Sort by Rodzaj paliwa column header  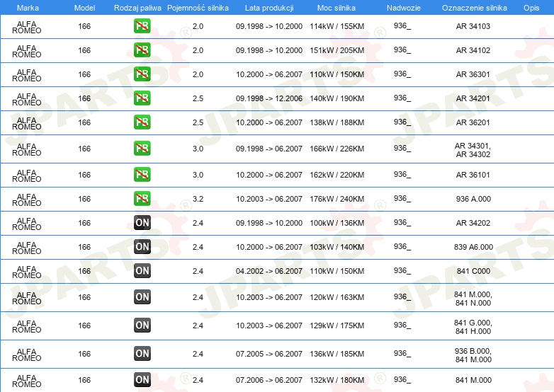click(137, 8)
